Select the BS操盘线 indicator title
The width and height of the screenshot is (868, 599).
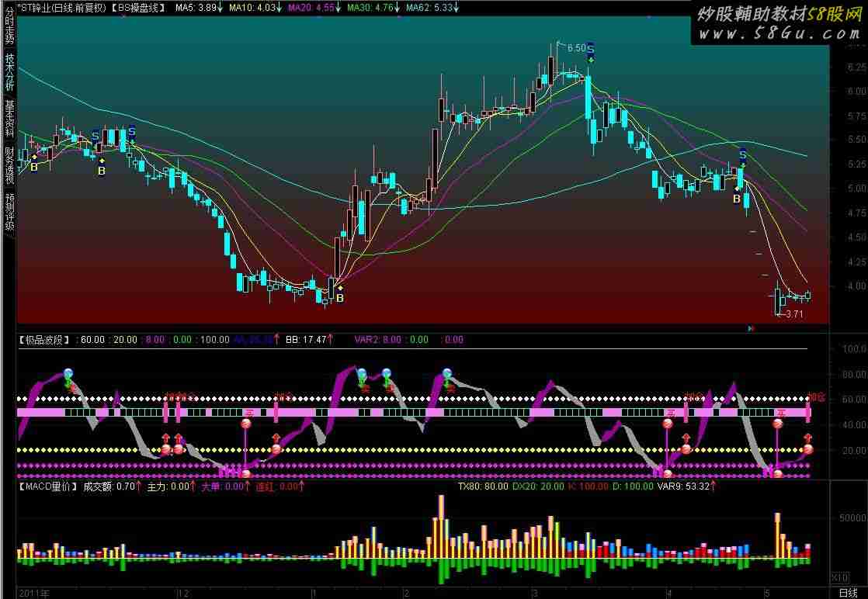(x=137, y=7)
